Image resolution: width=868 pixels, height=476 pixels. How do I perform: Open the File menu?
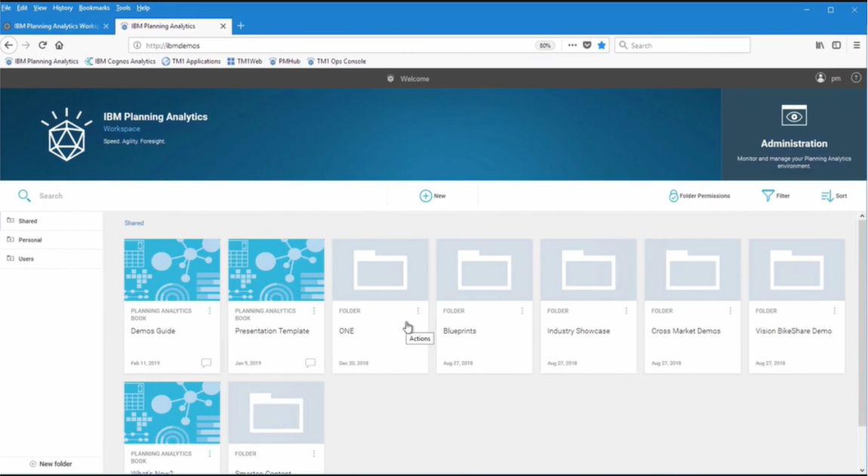coord(6,8)
